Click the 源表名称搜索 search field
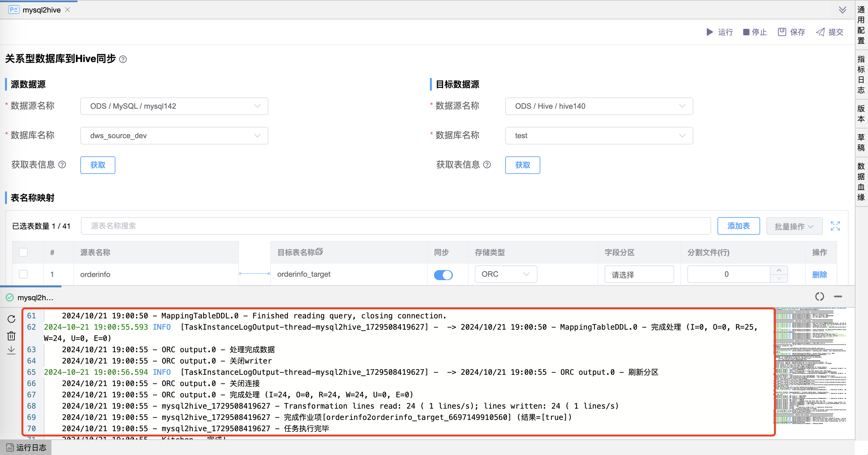Screen dimensions: 868x455 (396, 226)
